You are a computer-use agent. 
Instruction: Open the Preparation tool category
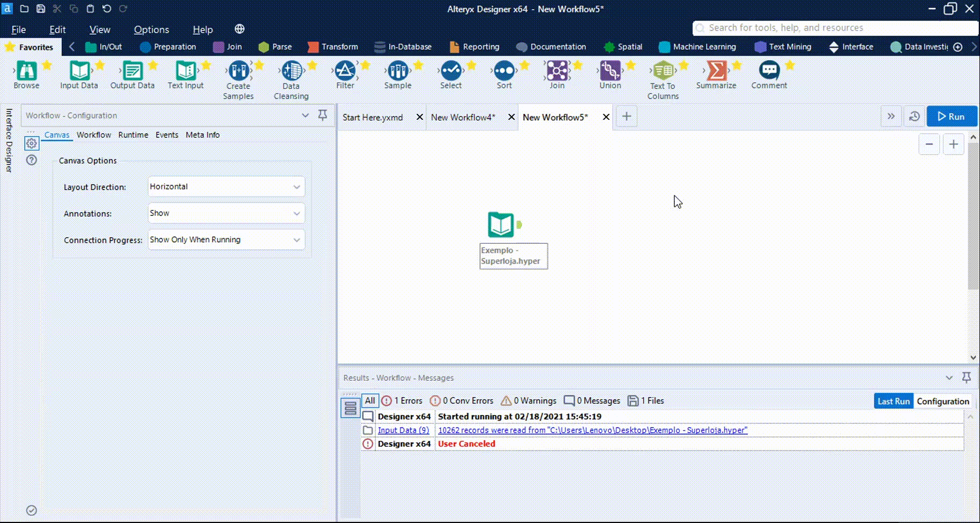pyautogui.click(x=168, y=47)
